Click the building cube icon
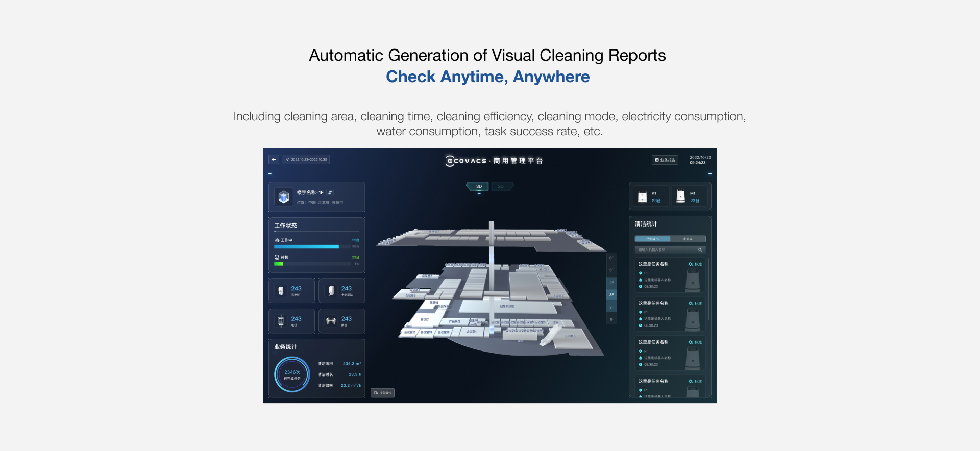Viewport: 980px width, 451px height. click(284, 197)
